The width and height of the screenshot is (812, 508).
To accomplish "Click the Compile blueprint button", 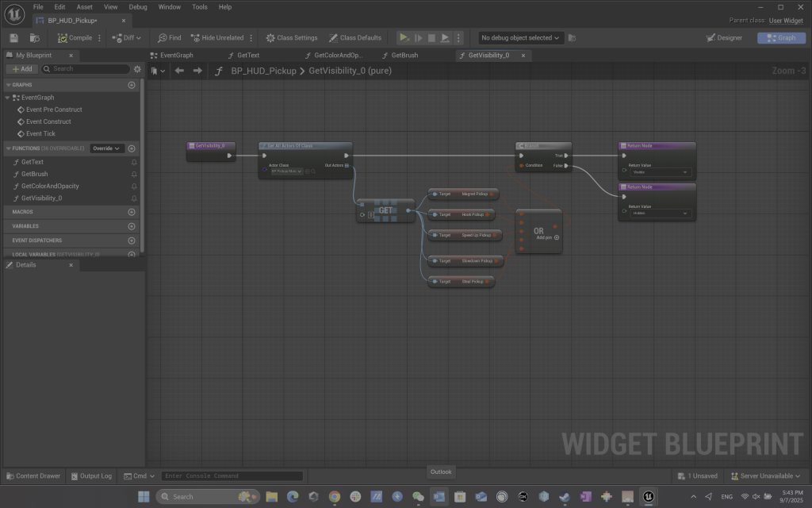I will click(75, 37).
